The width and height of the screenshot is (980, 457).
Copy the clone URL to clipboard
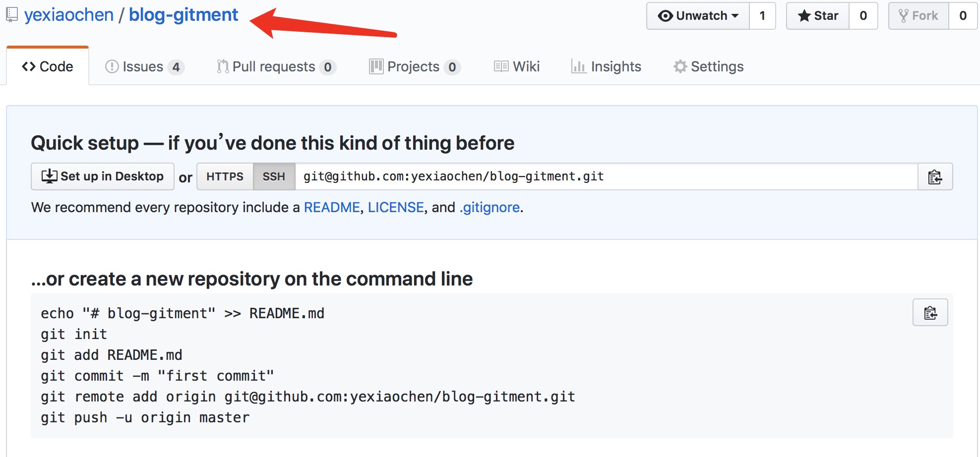[x=935, y=176]
